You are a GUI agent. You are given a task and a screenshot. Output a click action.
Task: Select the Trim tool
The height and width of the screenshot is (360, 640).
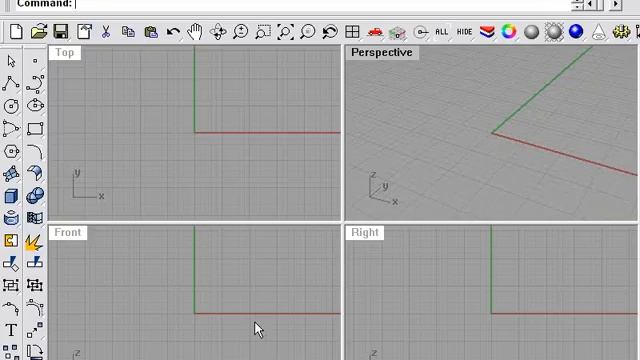coord(11,264)
